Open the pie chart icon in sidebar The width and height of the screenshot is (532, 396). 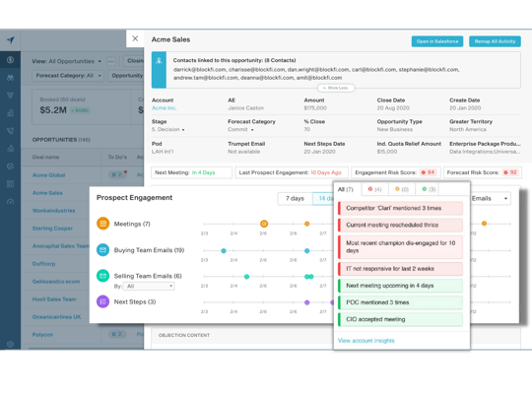(10, 166)
